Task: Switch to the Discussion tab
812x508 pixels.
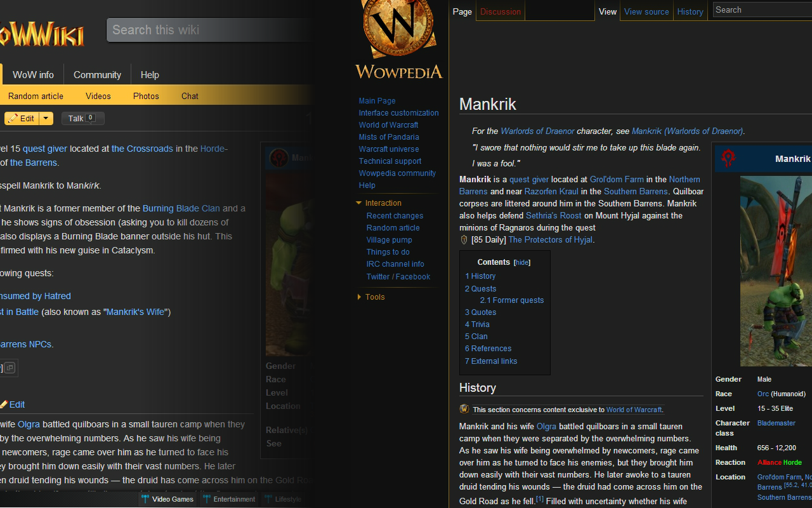Action: tap(501, 11)
